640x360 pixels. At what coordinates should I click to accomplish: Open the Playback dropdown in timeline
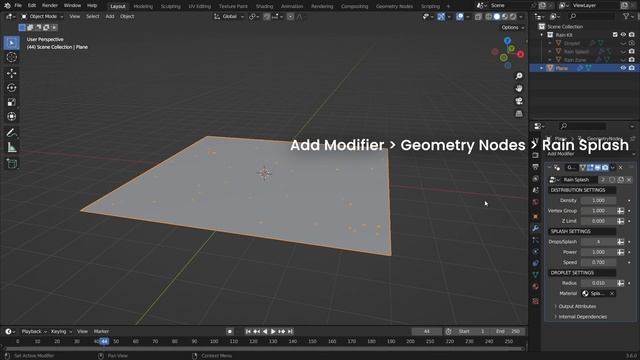click(34, 331)
